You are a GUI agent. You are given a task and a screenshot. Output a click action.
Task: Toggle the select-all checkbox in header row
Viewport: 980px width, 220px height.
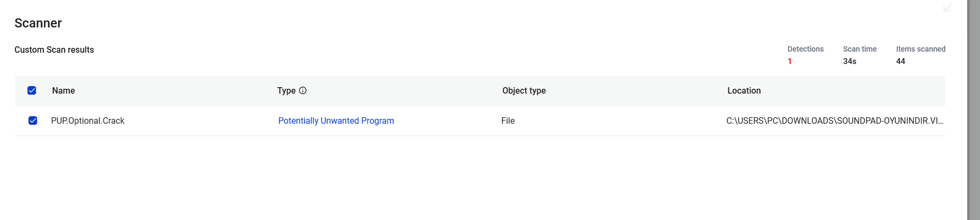tap(32, 90)
